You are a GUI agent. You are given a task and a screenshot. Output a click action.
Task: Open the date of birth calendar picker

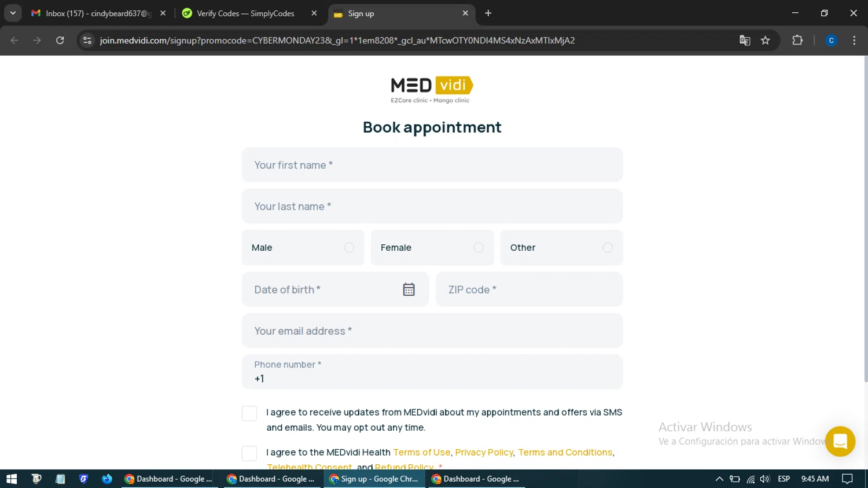coord(409,289)
